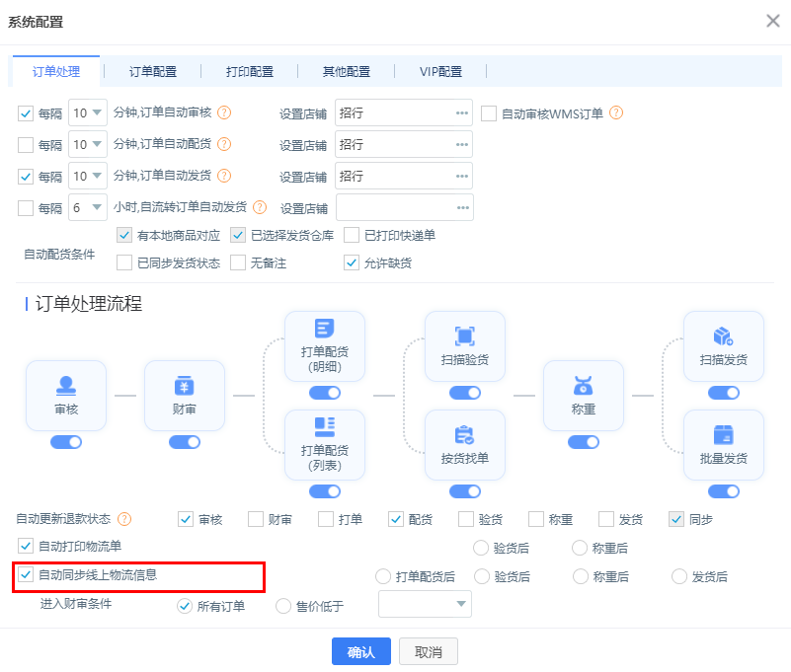Check 无备注 condition
Image resolution: width=791 pixels, height=672 pixels.
point(238,262)
